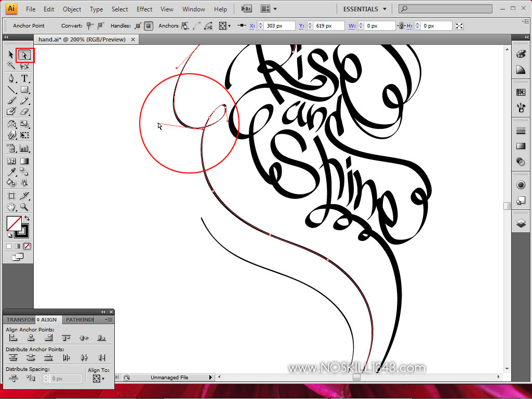Set paint mode to None
The height and width of the screenshot is (399, 532).
click(x=27, y=246)
